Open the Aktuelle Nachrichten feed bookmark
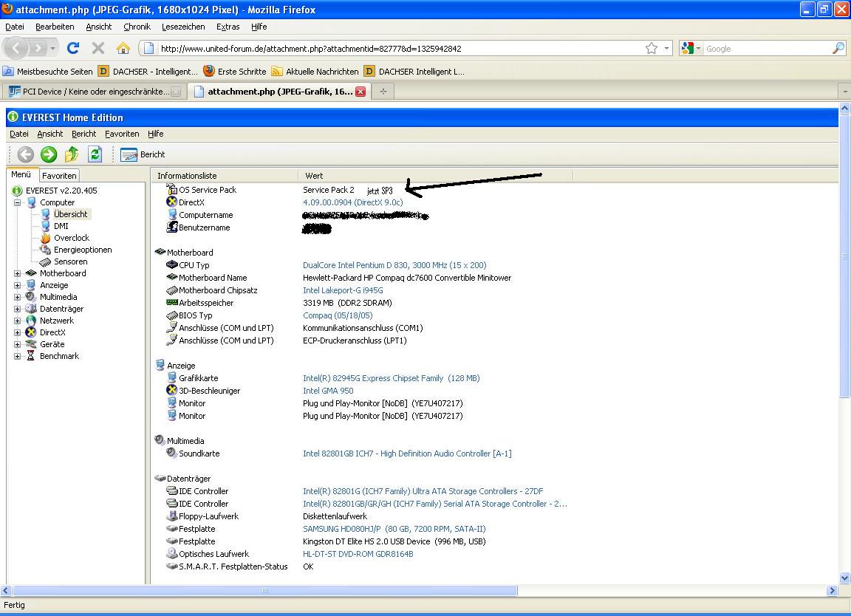851x616 pixels. (x=315, y=72)
